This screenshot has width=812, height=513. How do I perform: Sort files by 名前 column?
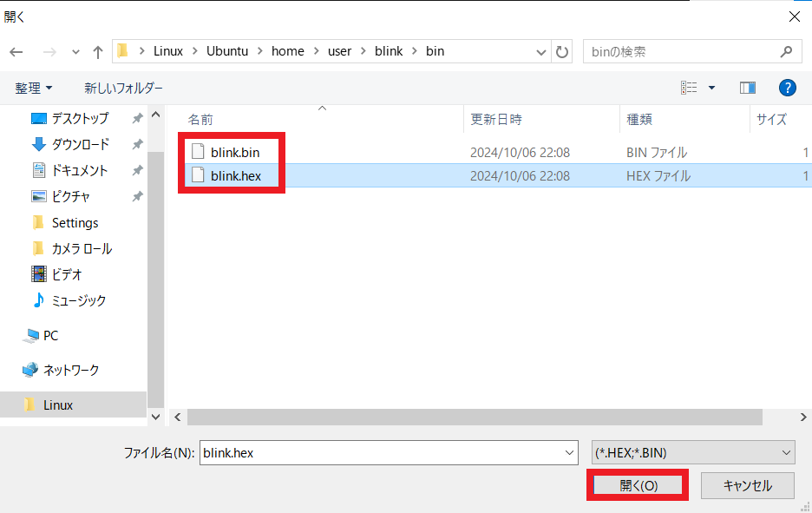click(200, 120)
